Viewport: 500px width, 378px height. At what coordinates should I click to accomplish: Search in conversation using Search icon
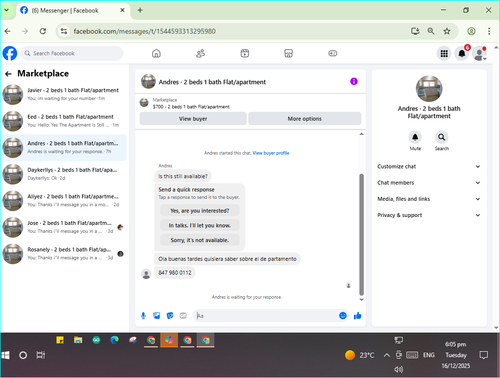point(441,137)
